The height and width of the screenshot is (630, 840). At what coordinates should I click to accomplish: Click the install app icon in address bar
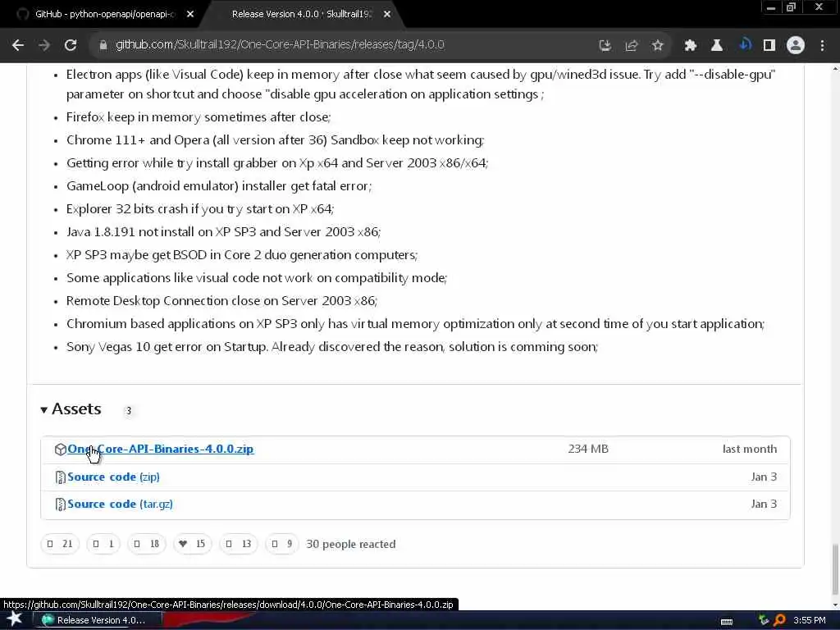pos(605,46)
